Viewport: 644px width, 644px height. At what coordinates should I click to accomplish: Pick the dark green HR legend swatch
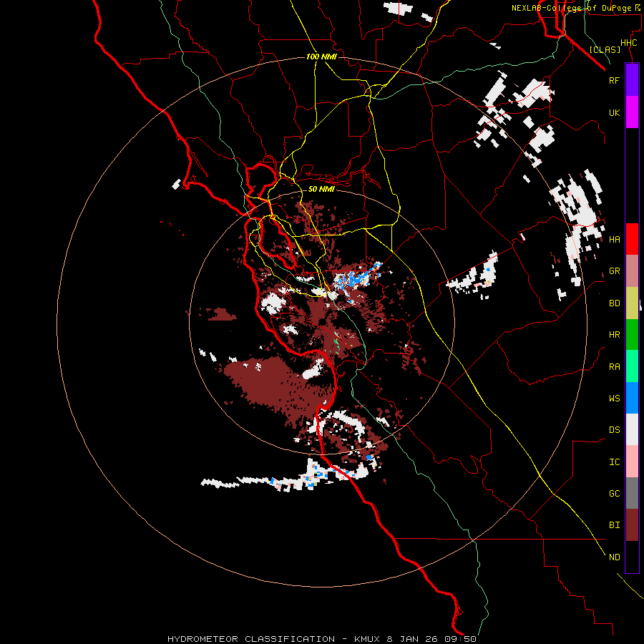(x=632, y=335)
